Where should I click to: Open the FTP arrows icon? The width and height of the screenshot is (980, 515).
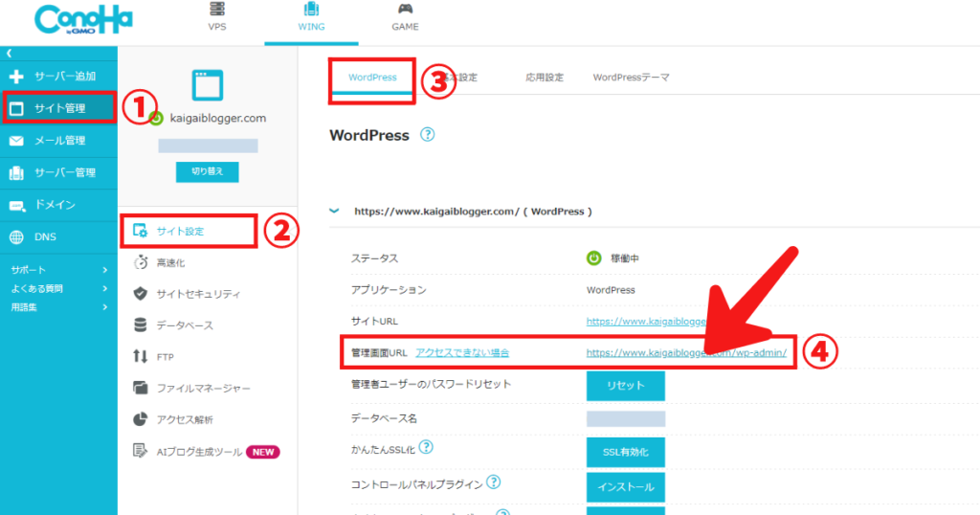140,357
